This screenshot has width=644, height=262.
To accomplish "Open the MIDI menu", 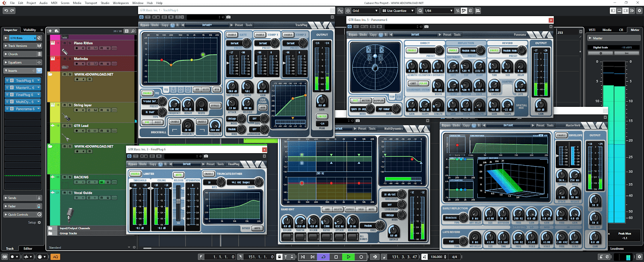I will [x=54, y=3].
